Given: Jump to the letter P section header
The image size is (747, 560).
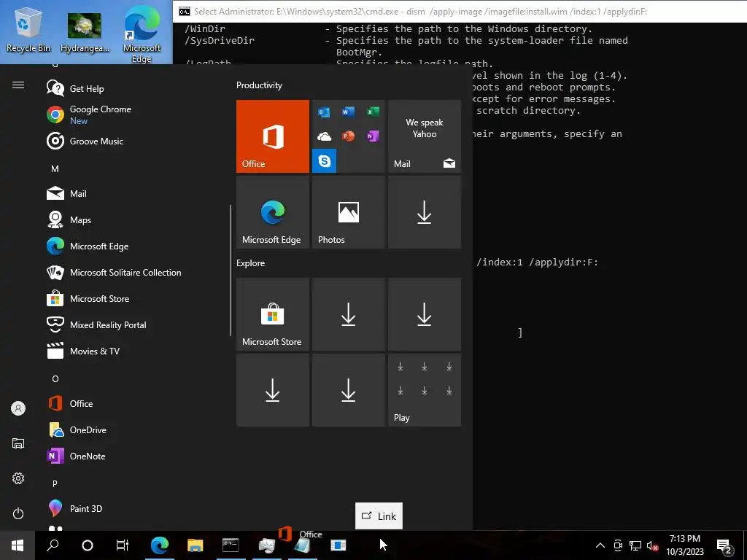Looking at the screenshot, I should click(x=55, y=483).
